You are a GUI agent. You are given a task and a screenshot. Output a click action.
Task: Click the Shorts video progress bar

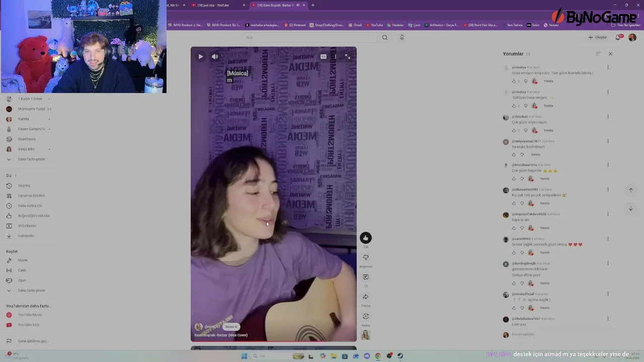coord(274,341)
